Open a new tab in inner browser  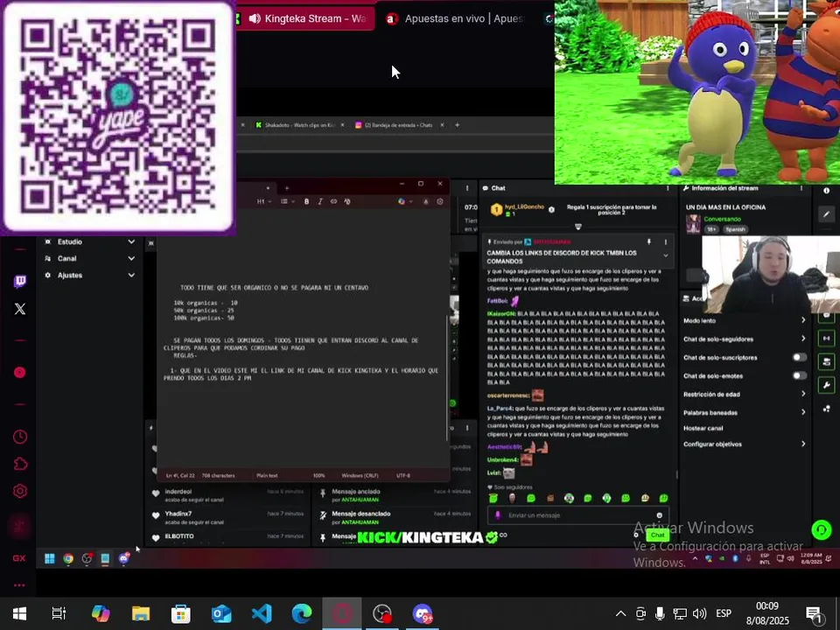coord(457,125)
